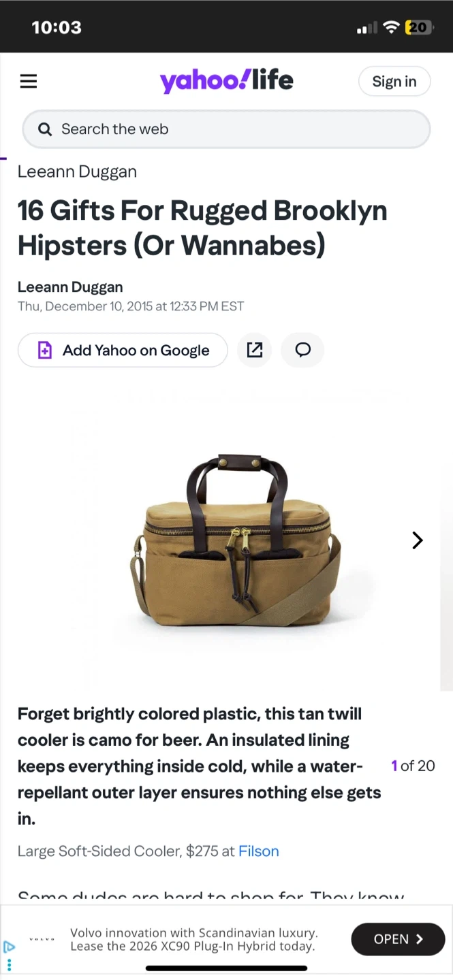Click Add Yahoo on Google button
Viewport: 453px width, 980px height.
[x=123, y=350]
